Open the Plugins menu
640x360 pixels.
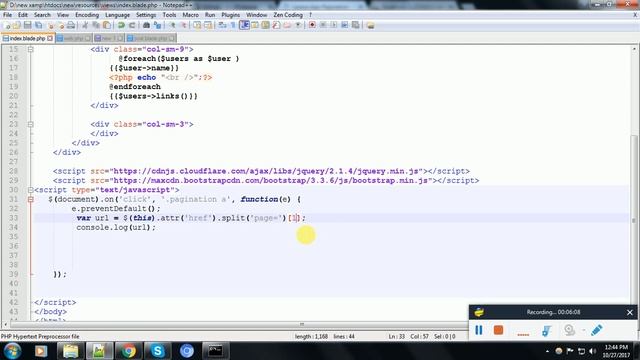click(x=231, y=15)
